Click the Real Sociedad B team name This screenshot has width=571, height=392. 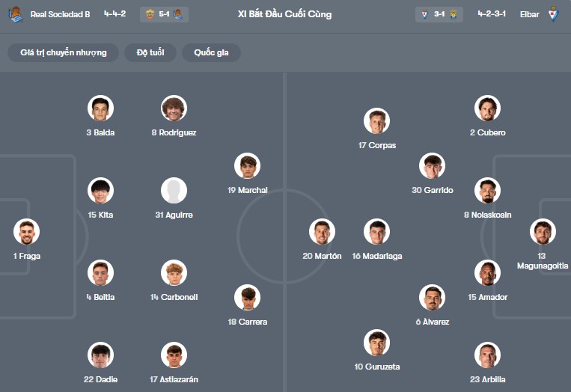[60, 14]
